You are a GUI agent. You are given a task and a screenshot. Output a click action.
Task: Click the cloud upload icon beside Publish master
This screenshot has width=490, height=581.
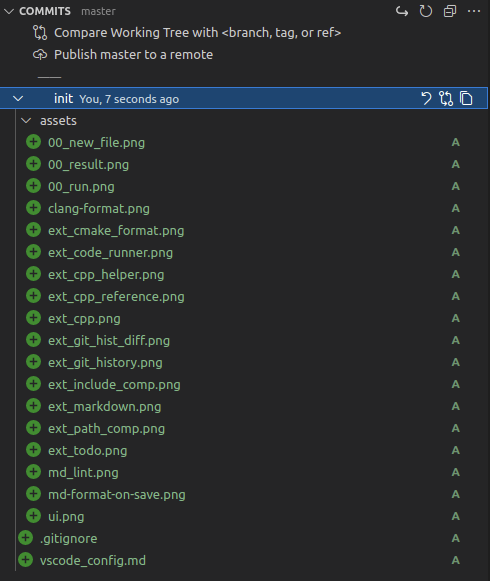pos(40,55)
